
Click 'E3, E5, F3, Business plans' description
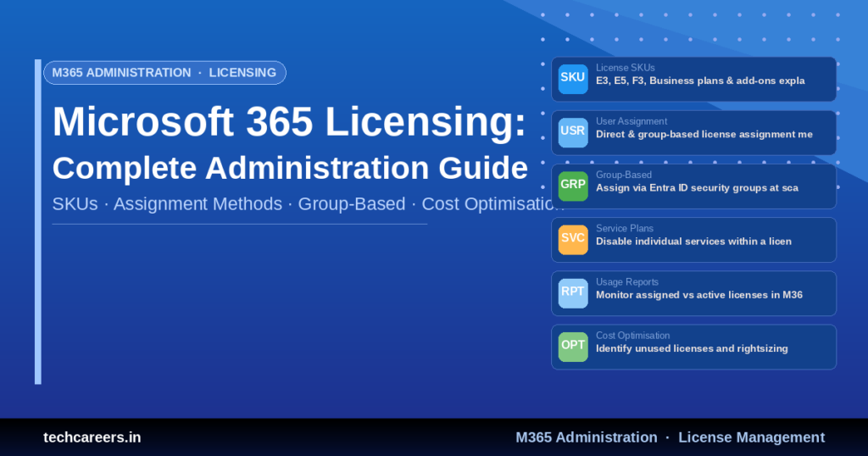point(700,81)
